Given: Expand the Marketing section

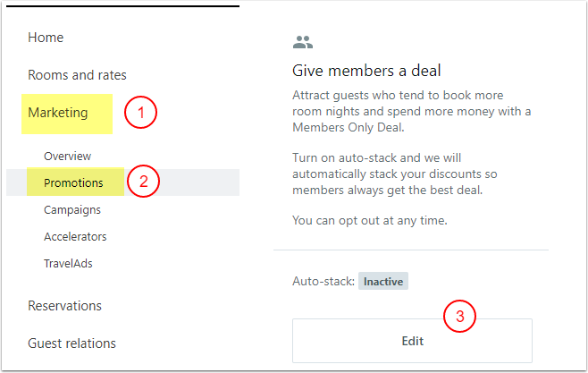Looking at the screenshot, I should pos(58,113).
